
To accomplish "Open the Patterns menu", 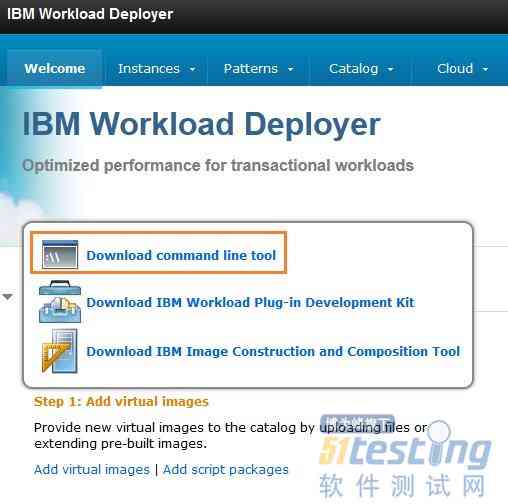I will (x=251, y=69).
